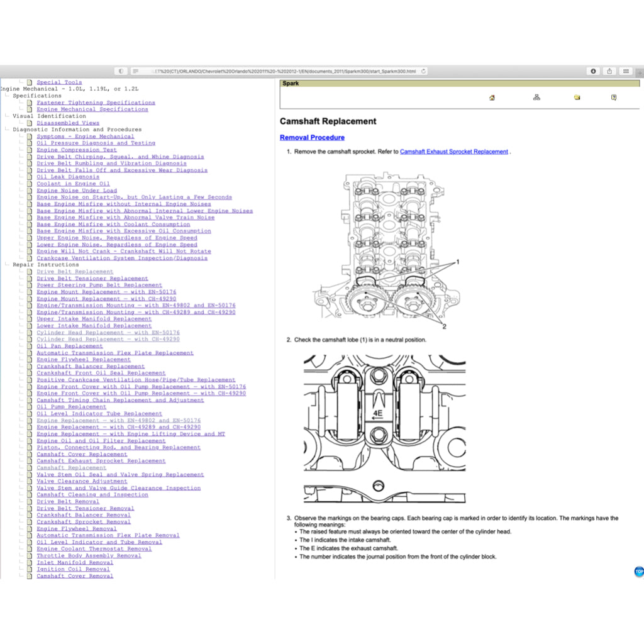This screenshot has height=644, width=644.
Task: Click the Home icon in the Spark toolbar
Action: [x=491, y=97]
